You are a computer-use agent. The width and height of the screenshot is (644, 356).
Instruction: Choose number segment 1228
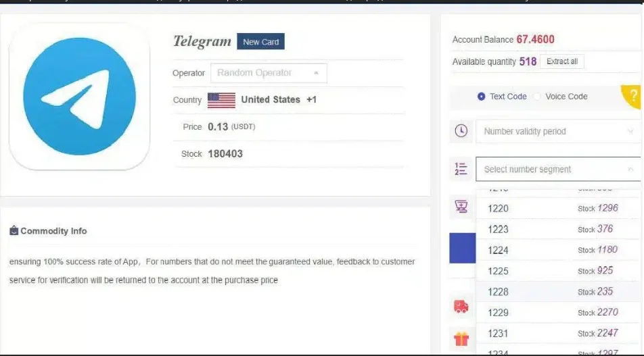pyautogui.click(x=557, y=292)
